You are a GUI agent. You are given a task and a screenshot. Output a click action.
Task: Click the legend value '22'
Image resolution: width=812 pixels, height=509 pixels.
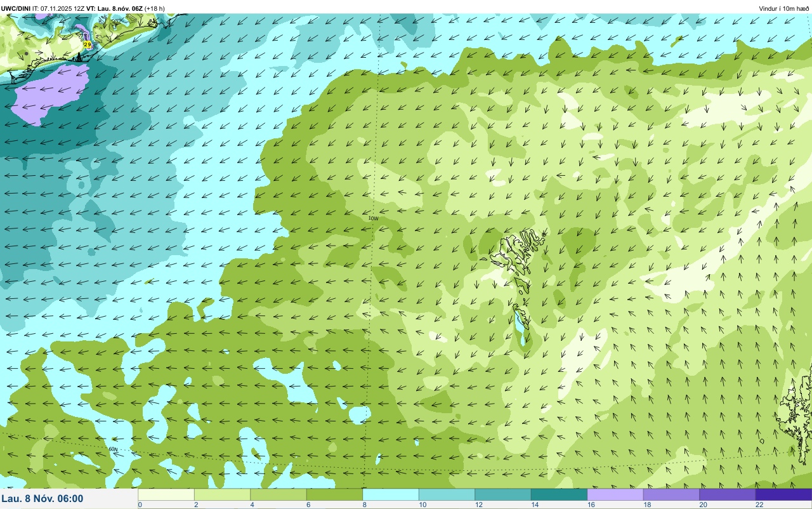click(759, 505)
